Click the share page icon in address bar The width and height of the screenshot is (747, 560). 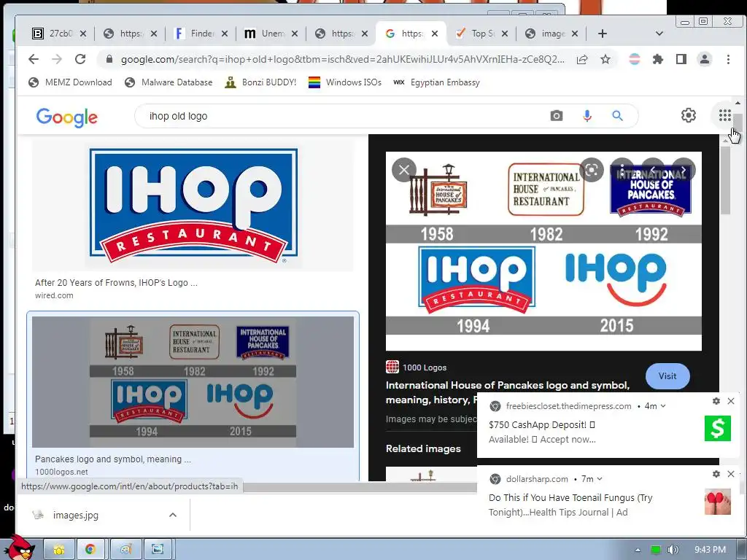581,60
